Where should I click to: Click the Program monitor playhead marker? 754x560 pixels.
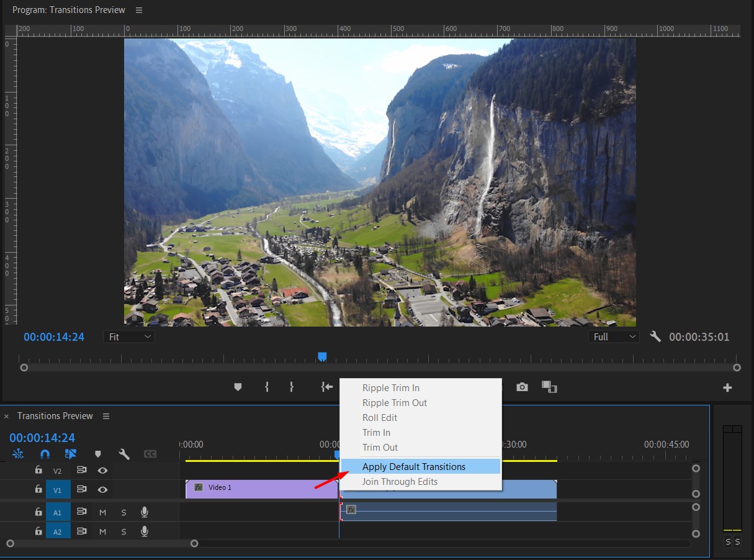point(322,356)
